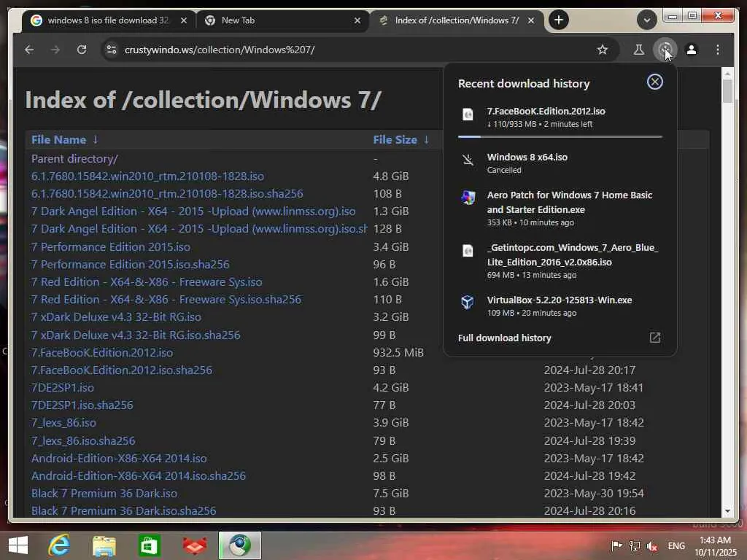Open Chrome Labs flask icon

click(638, 50)
